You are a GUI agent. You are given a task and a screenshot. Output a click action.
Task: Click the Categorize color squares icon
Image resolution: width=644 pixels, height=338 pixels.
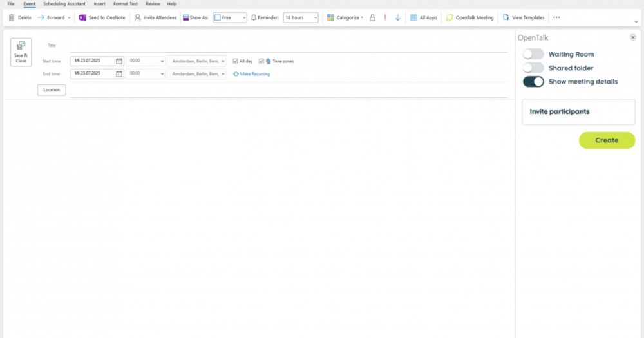(330, 17)
